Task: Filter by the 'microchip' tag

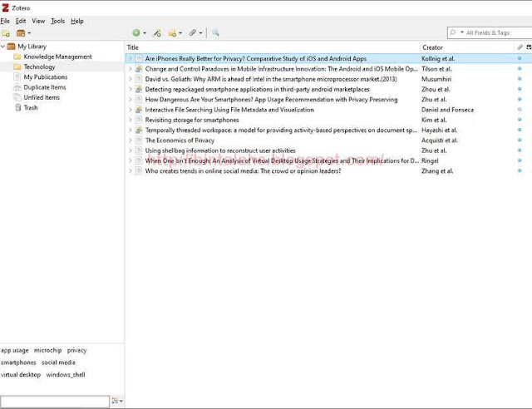Action: (48, 350)
